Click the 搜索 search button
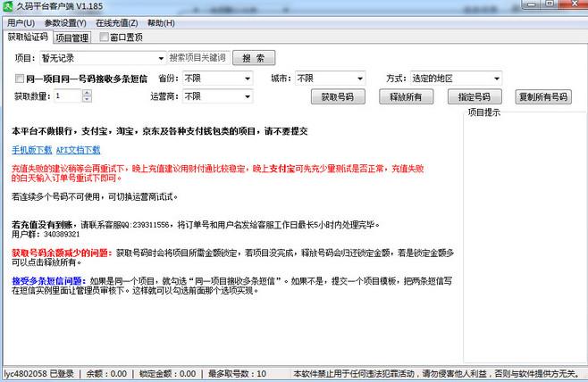Image resolution: width=588 pixels, height=382 pixels. pos(254,57)
